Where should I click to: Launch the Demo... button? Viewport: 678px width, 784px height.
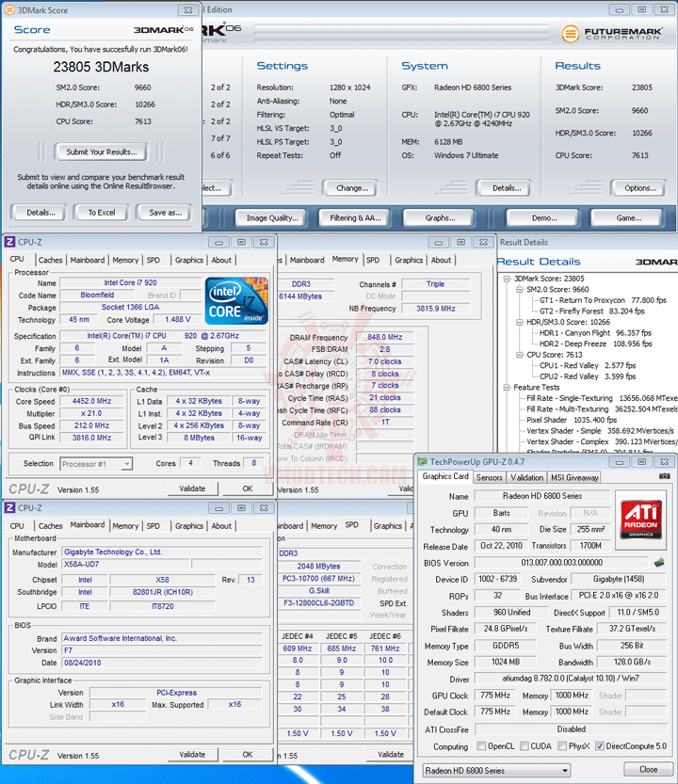(x=544, y=217)
